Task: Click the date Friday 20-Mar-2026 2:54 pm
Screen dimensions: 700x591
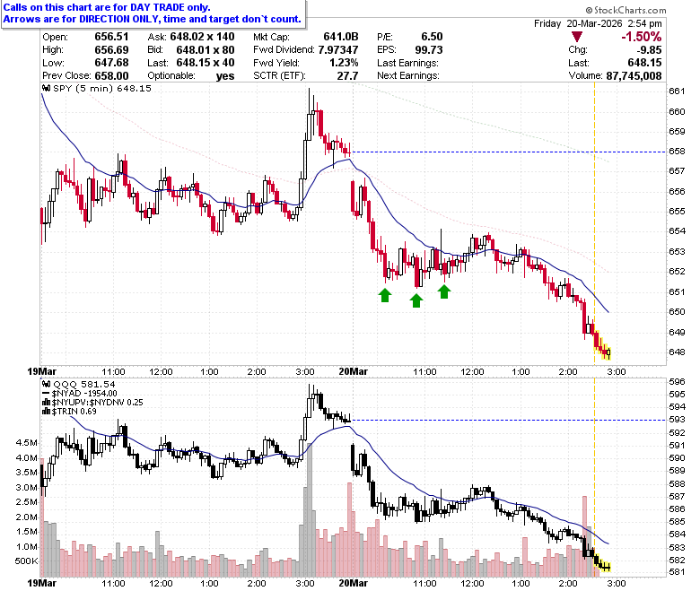Action: (598, 23)
